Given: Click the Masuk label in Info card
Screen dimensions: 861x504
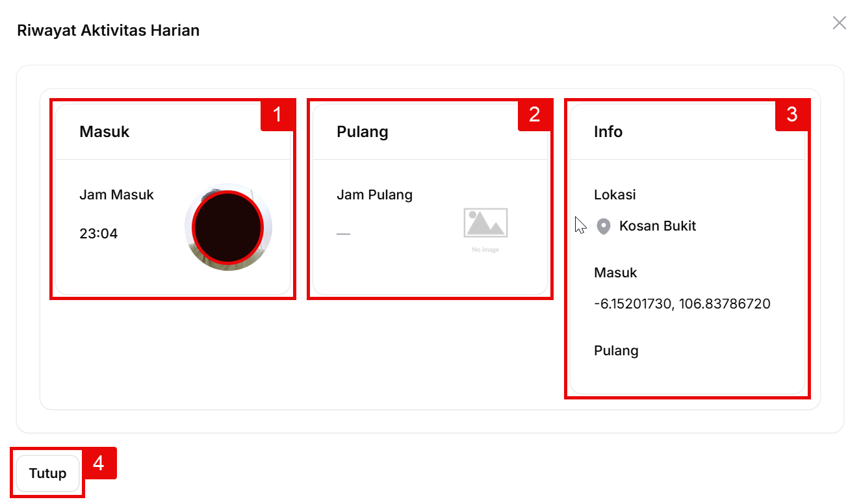Looking at the screenshot, I should [x=615, y=273].
